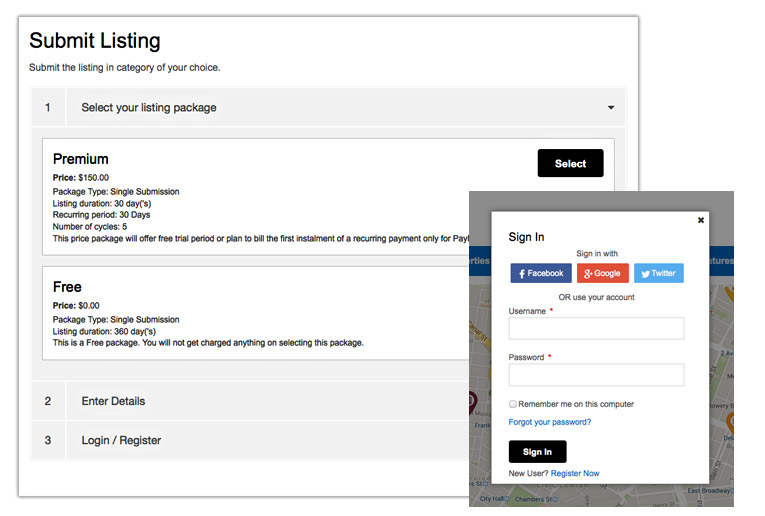
Task: Click the Price: $0.00 text
Action: point(76,305)
